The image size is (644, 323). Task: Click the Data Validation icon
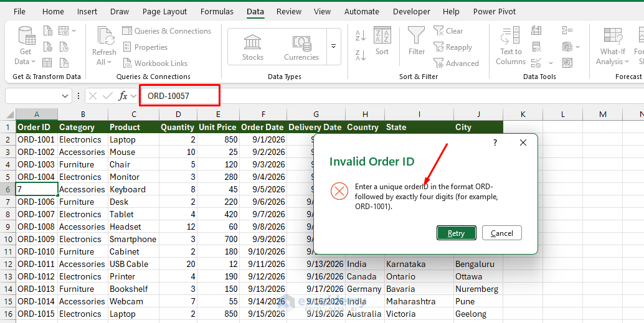[536, 63]
